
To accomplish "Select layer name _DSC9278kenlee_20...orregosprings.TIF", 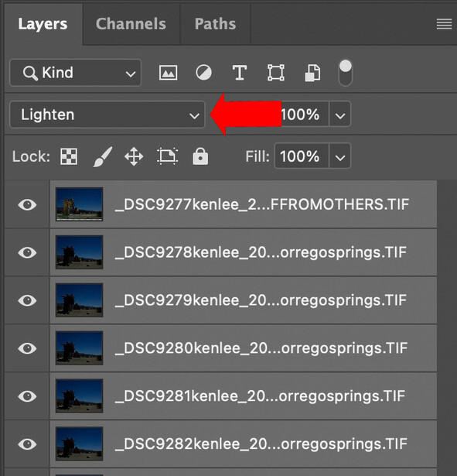I will (261, 252).
